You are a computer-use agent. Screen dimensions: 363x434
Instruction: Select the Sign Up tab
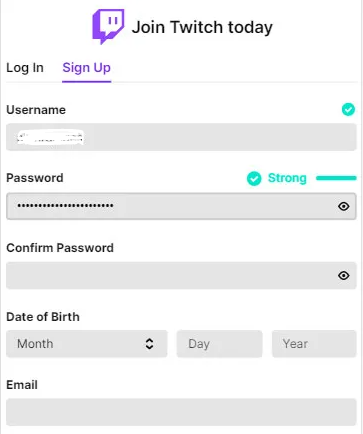point(86,68)
